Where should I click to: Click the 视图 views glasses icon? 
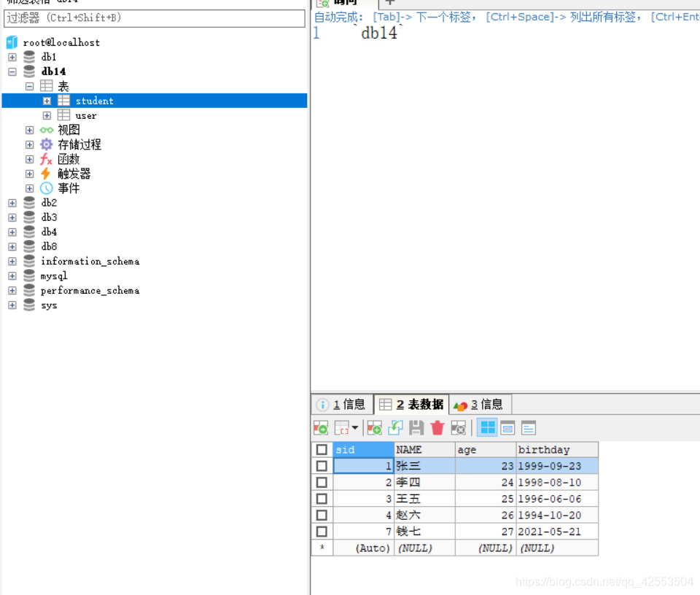pyautogui.click(x=47, y=130)
